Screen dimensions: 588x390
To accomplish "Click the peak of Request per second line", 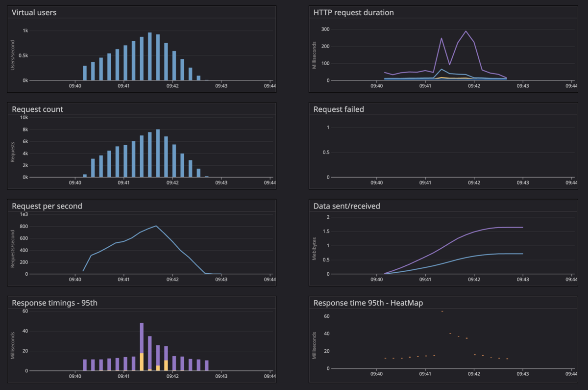I will click(156, 226).
